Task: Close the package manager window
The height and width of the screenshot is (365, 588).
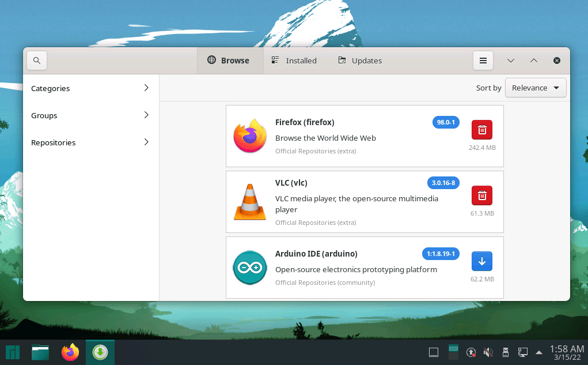Action: (x=557, y=61)
